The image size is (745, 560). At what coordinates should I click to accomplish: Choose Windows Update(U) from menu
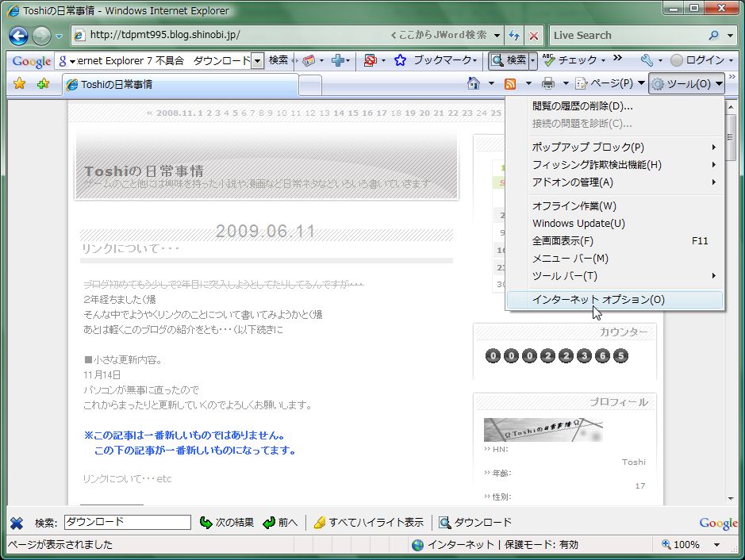pyautogui.click(x=616, y=223)
